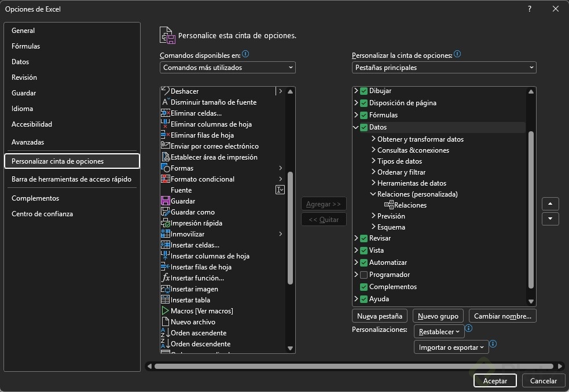The height and width of the screenshot is (392, 569).
Task: Click the Nuevo grupo button
Action: pos(438,316)
